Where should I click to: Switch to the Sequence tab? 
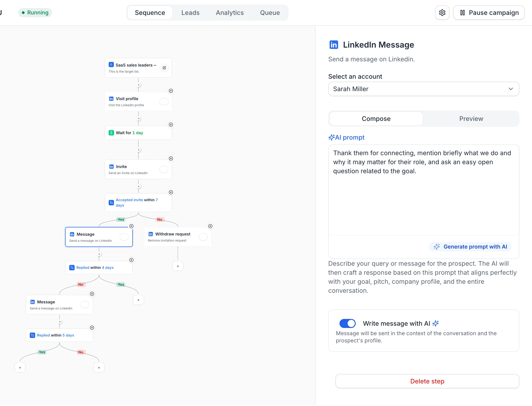pos(150,13)
